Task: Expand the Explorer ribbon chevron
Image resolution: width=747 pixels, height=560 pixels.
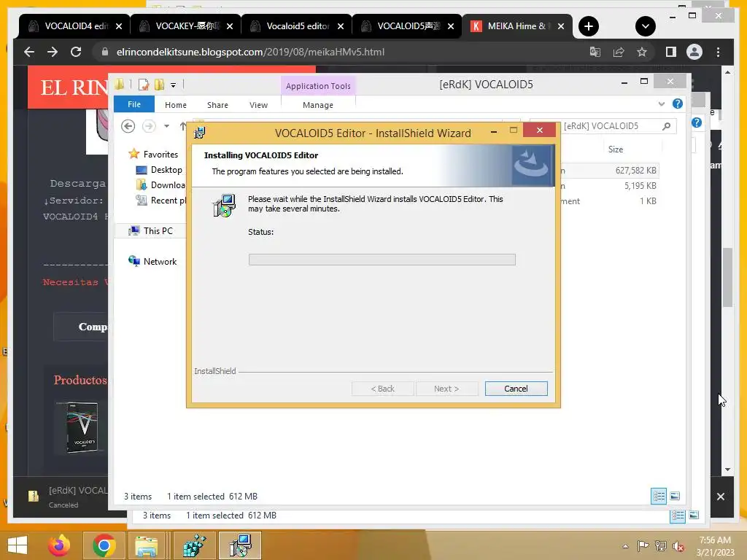Action: coord(661,104)
